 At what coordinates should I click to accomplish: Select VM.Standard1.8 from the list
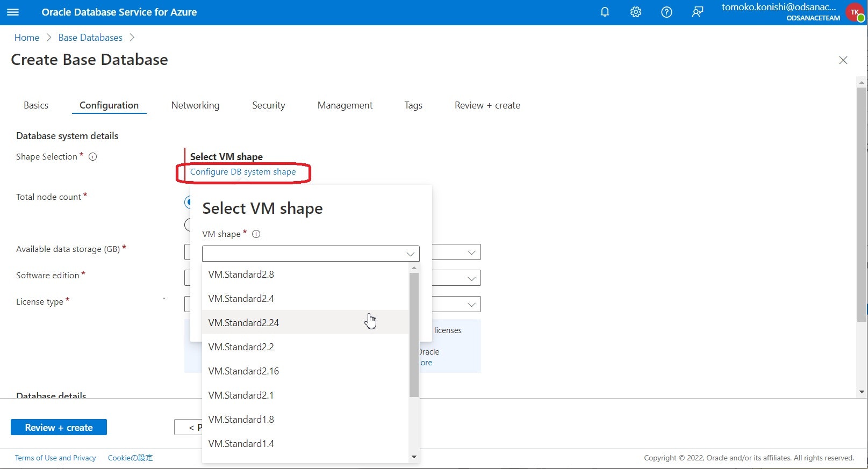(x=305, y=420)
